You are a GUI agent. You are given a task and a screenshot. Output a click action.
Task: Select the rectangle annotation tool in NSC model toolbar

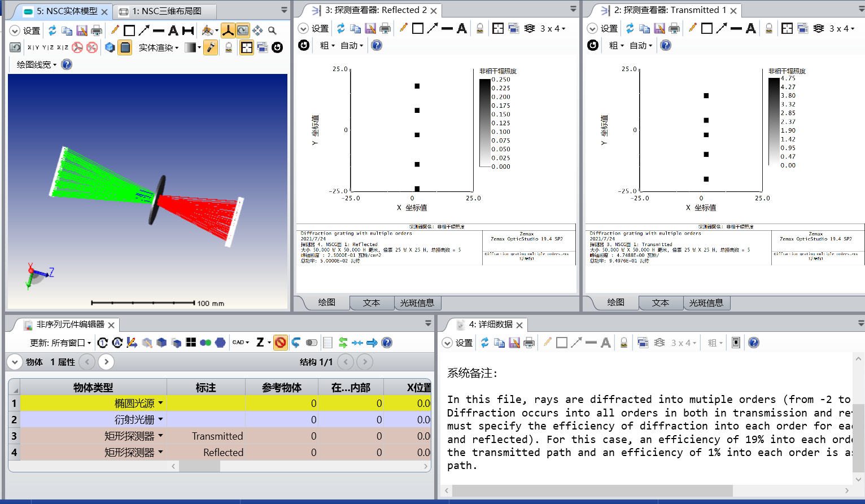click(x=129, y=30)
